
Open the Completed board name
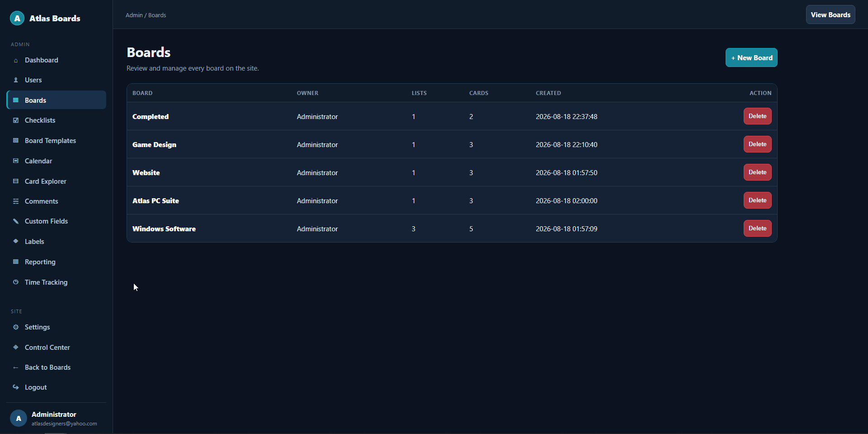(x=151, y=116)
